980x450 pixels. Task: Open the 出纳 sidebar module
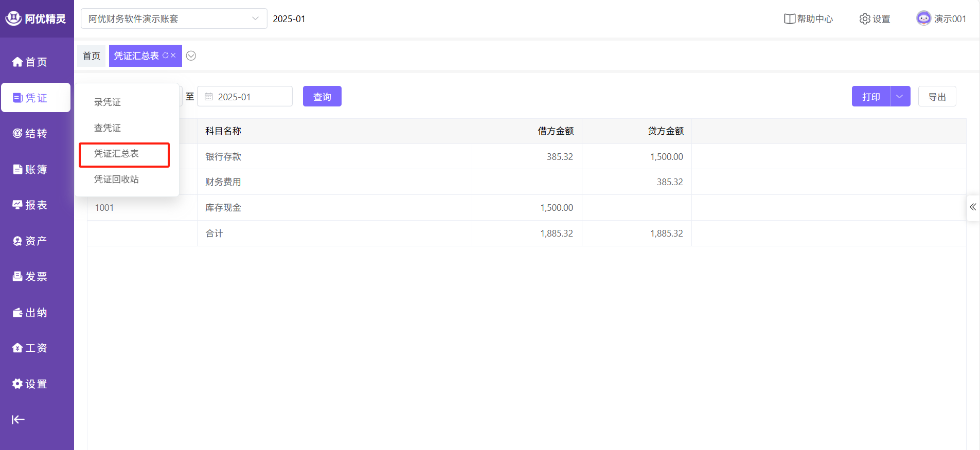click(x=30, y=313)
